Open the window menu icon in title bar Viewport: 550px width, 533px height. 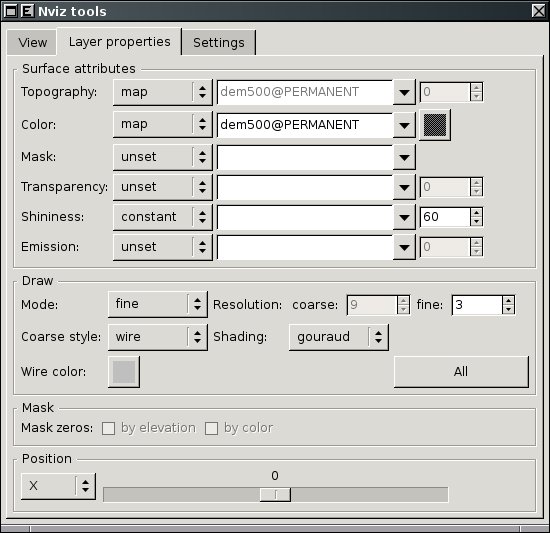coord(11,11)
